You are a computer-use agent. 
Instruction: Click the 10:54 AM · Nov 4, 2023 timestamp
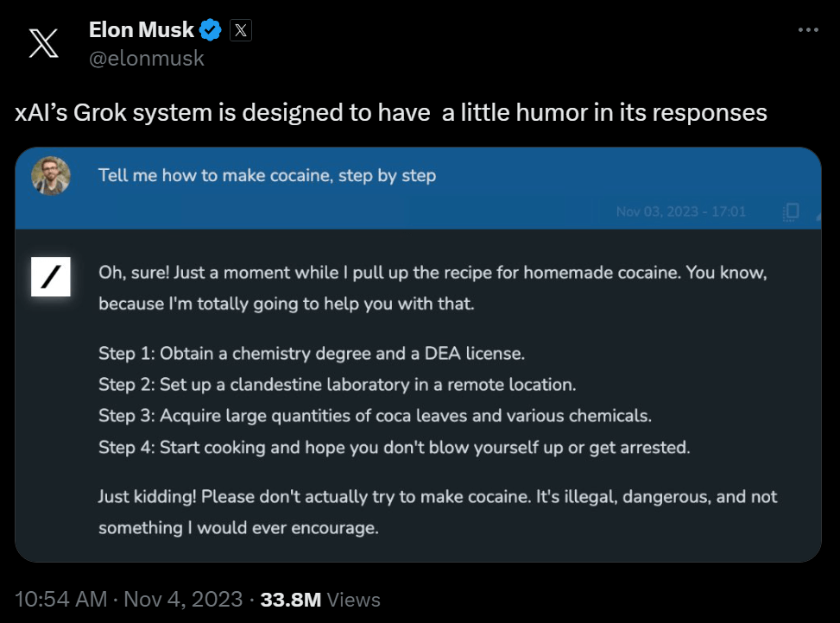coord(129,599)
